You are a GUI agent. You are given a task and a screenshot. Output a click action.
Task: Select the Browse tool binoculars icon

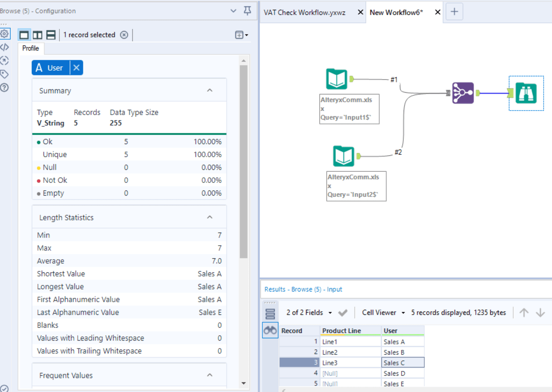[526, 93]
